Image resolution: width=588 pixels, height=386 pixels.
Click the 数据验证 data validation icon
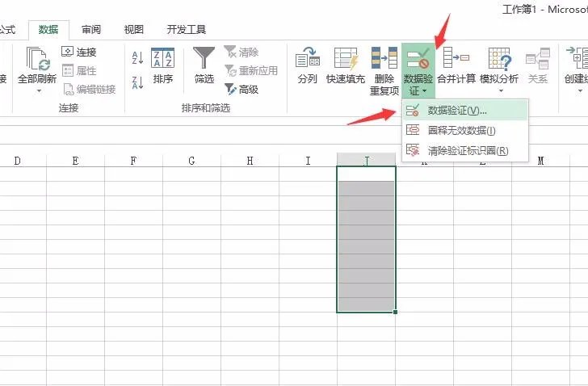coord(418,58)
